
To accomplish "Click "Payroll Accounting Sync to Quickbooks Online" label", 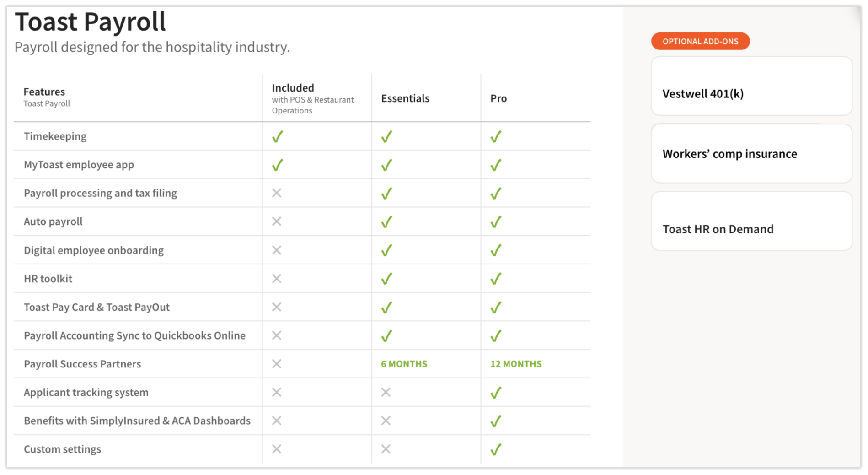I will click(x=135, y=335).
